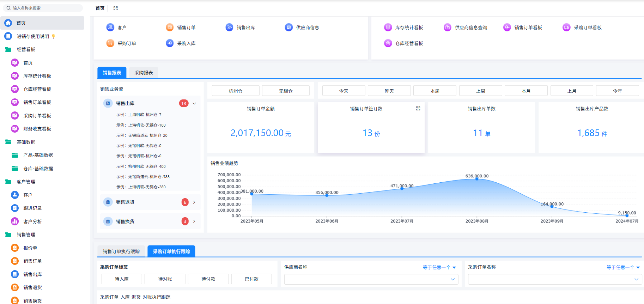Open the 供应商名称 dropdown field
This screenshot has height=304, width=644.
click(371, 279)
